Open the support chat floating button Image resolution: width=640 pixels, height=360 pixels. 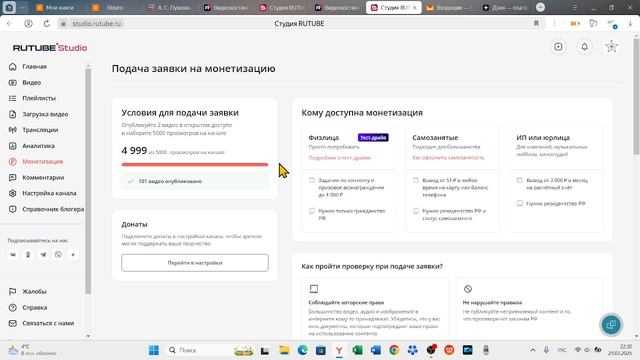[611, 324]
